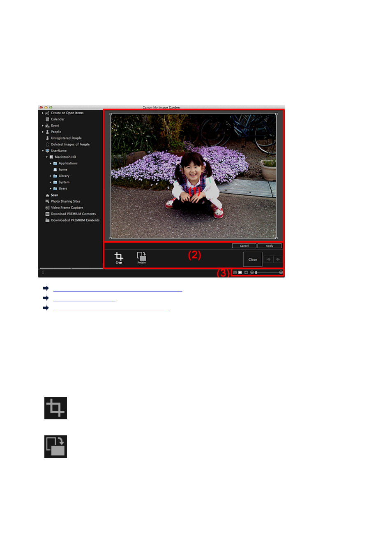This screenshot has height=555, width=392.
Task: Click the System folder icon
Action: pyautogui.click(x=55, y=183)
